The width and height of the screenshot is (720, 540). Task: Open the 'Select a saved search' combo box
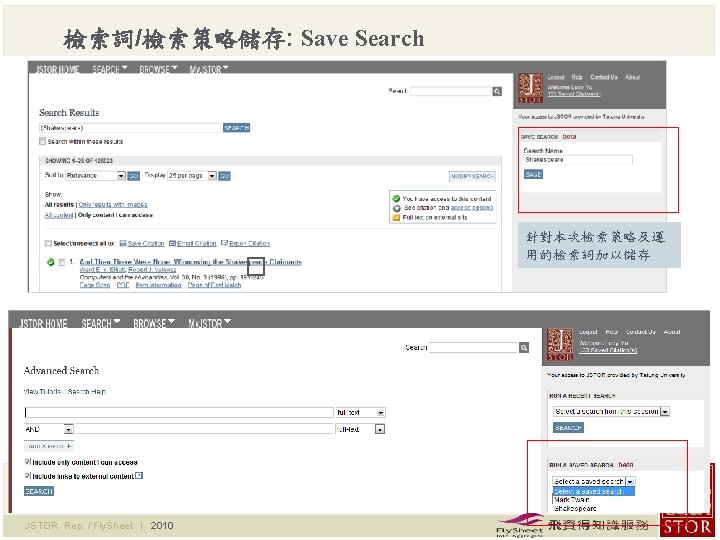(x=593, y=481)
